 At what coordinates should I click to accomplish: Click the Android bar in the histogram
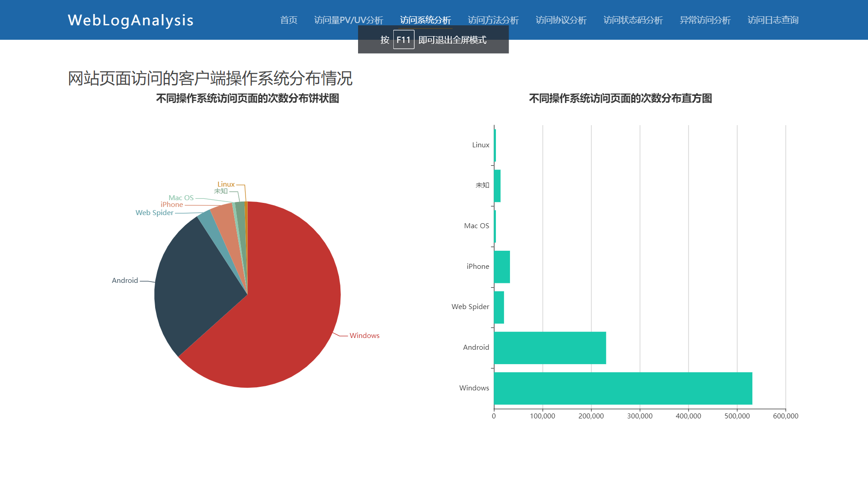click(x=549, y=347)
